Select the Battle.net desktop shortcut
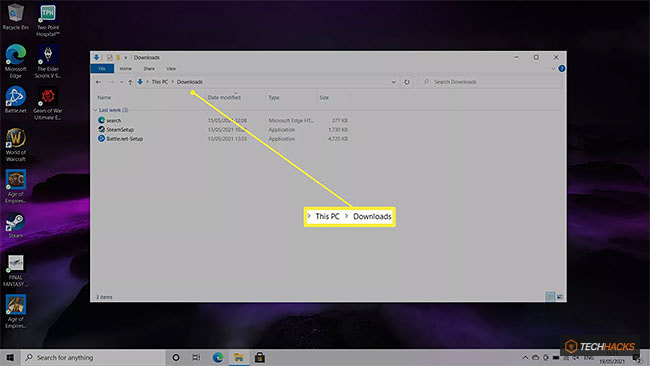The width and height of the screenshot is (650, 366). coord(15,100)
